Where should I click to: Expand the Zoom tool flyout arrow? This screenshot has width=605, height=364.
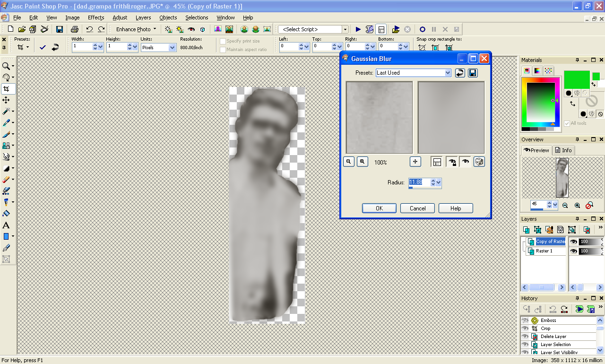click(13, 66)
